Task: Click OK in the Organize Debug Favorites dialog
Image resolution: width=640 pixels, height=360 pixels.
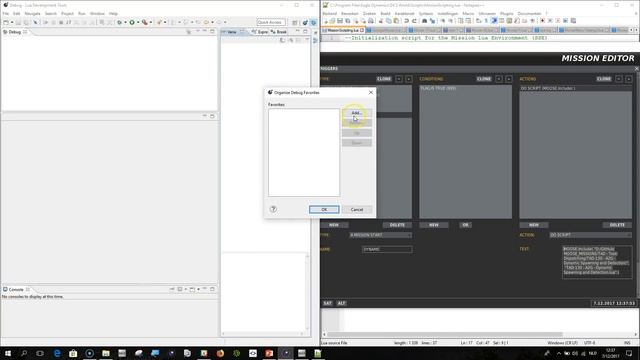Action: 324,209
